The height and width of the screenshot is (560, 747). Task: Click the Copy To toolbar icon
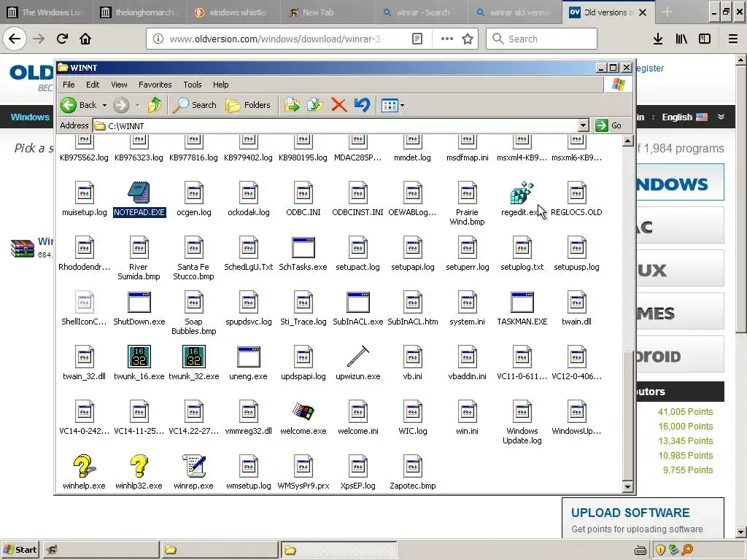315,105
